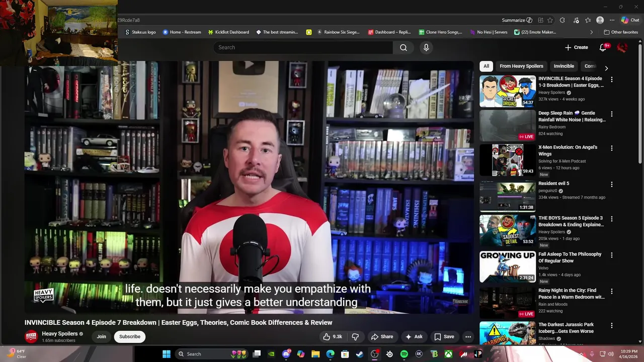Screen dimensions: 644x362
Task: Open Copilot Chat in Edge
Action: click(630, 20)
